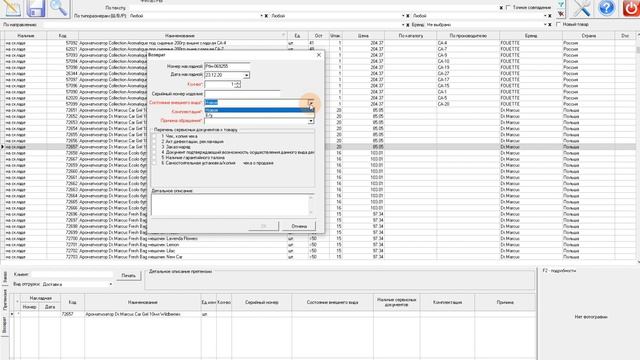Click the 'Детальное описание' text area
This screenshot has width=640, height=360.
click(x=232, y=204)
